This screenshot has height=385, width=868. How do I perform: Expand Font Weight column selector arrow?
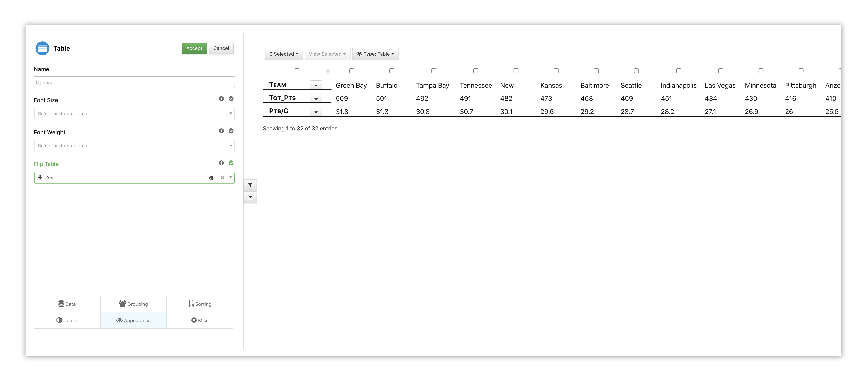tap(231, 146)
